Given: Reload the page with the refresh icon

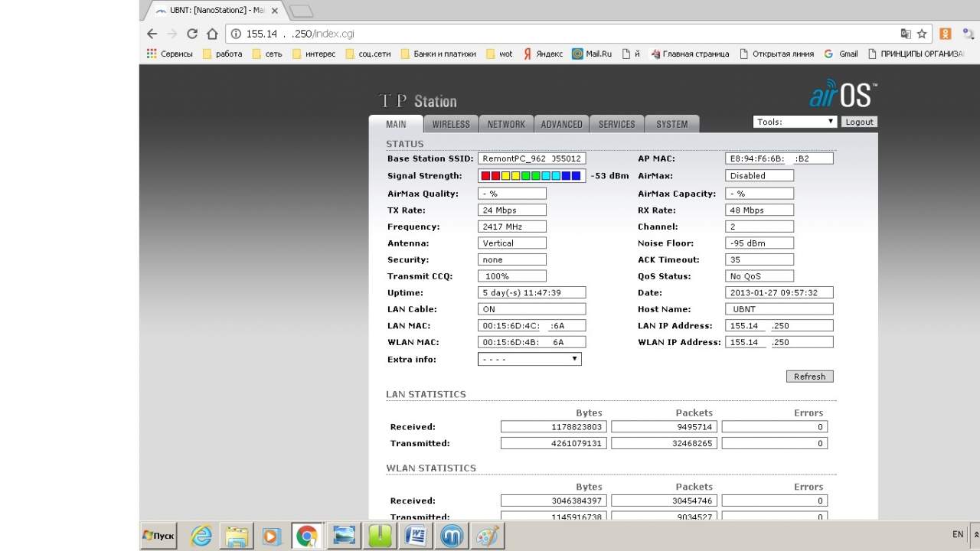Looking at the screenshot, I should 192,34.
